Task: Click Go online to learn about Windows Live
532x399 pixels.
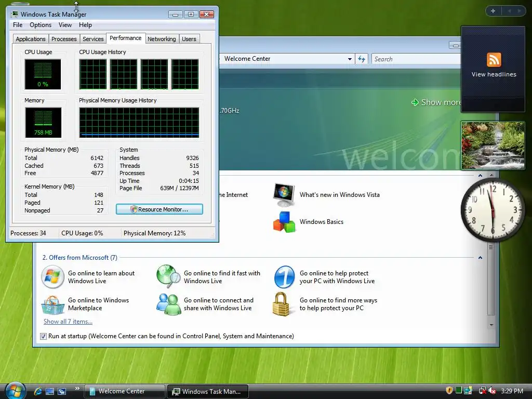Action: pos(101,277)
